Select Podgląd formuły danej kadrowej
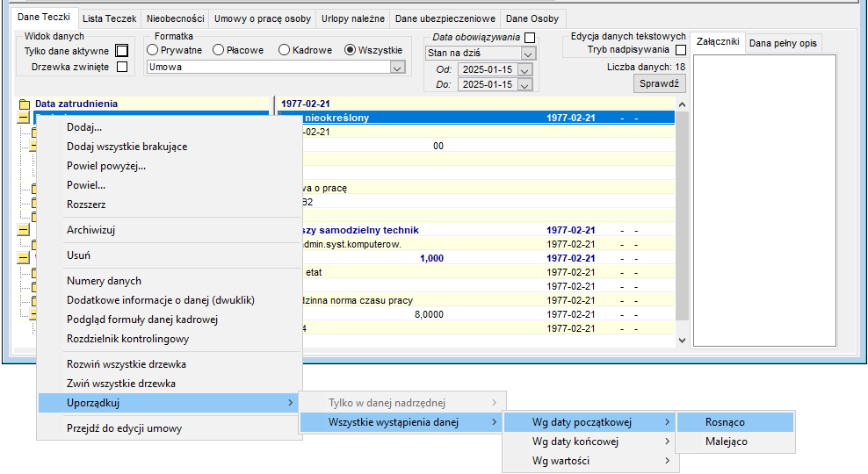The height and width of the screenshot is (474, 868). 142,320
